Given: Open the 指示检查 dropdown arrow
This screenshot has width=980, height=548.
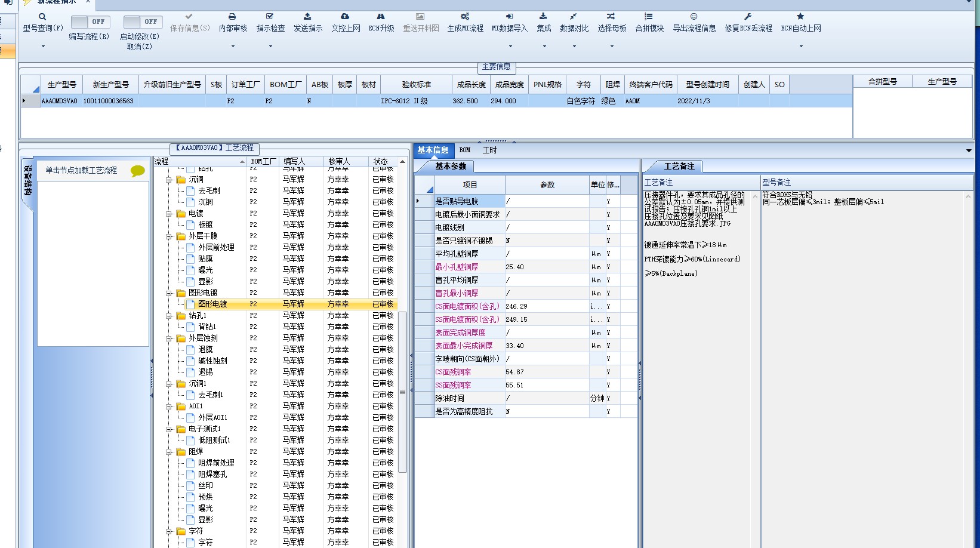Looking at the screenshot, I should (270, 47).
